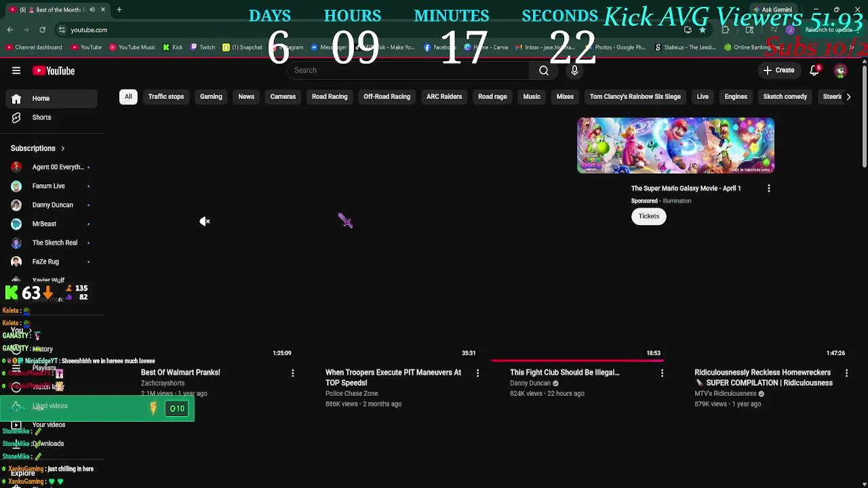Open options for Ridiculousness Homewreckers video
Screen dimensions: 868x488
tap(846, 373)
